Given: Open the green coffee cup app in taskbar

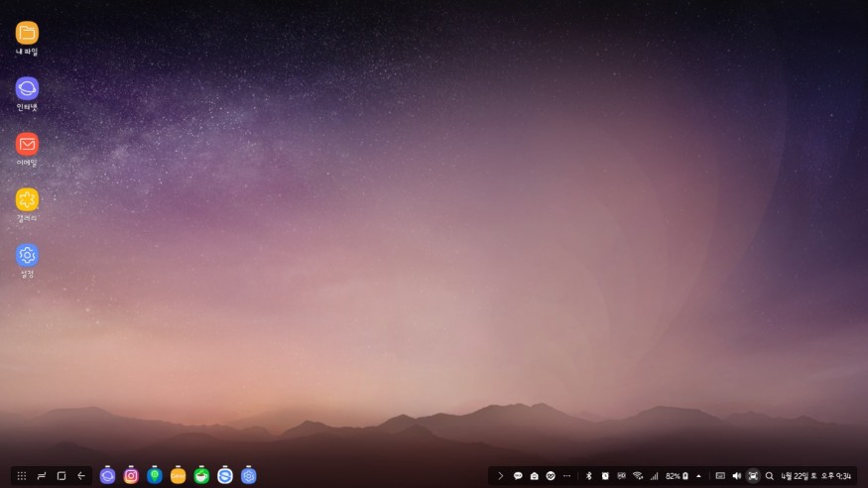Looking at the screenshot, I should pos(202,476).
